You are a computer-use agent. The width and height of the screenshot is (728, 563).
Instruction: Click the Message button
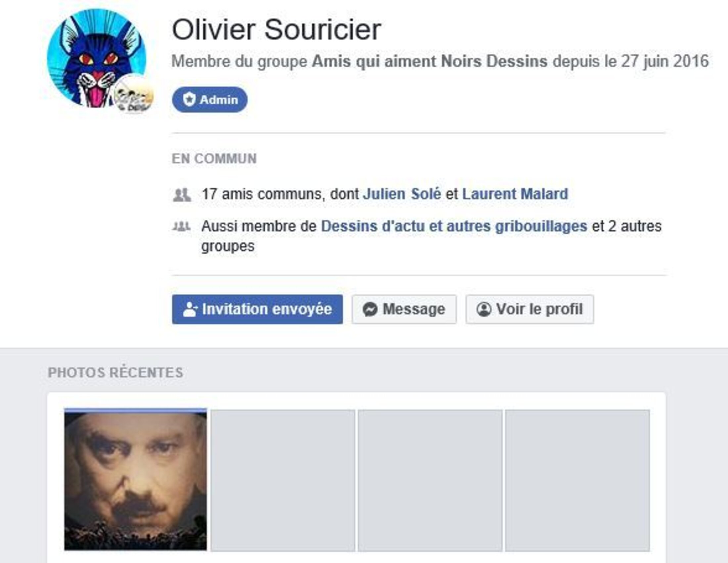pyautogui.click(x=404, y=309)
